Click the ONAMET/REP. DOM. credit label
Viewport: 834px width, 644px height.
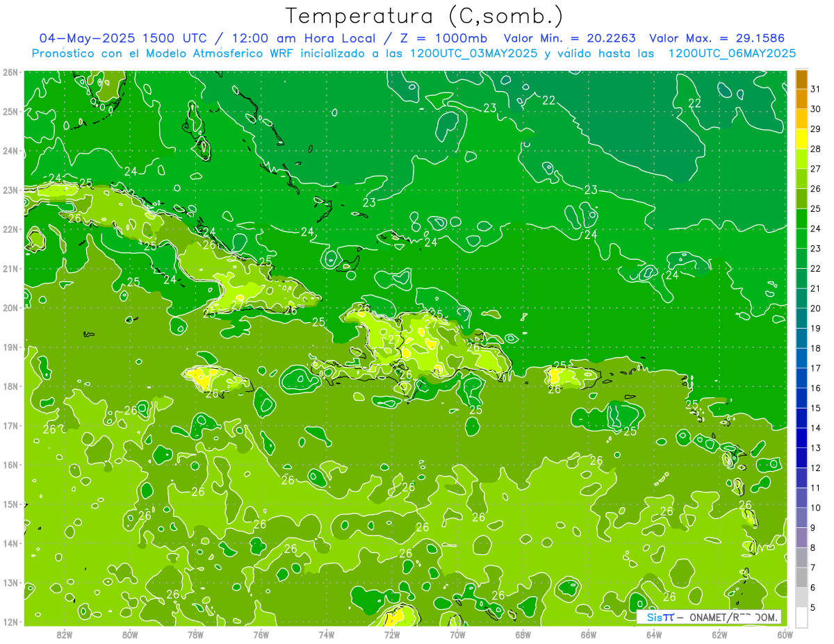tap(733, 617)
